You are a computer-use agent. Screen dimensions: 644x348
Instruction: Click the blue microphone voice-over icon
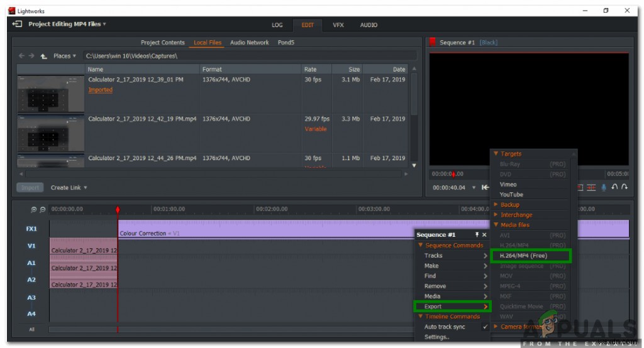(x=604, y=187)
